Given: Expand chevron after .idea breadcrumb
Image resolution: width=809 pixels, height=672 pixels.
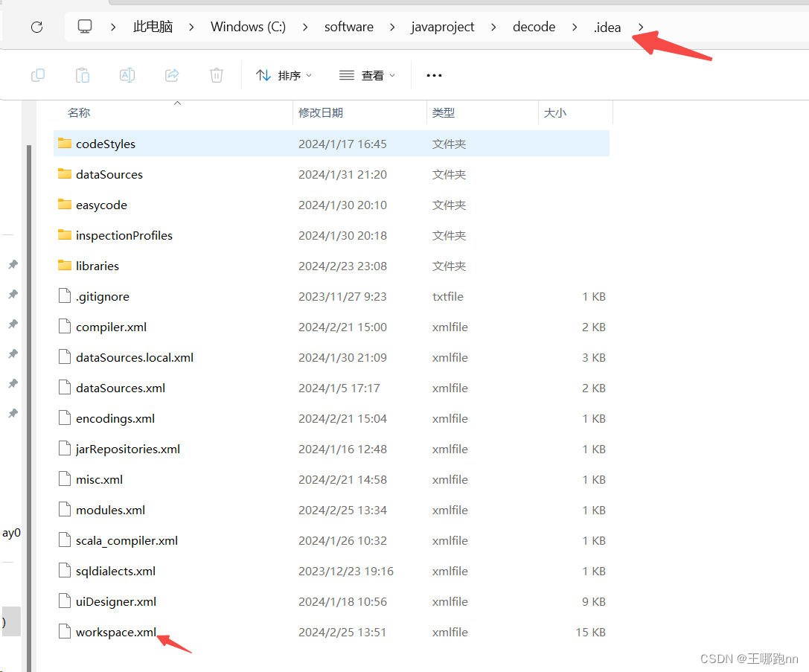Looking at the screenshot, I should (641, 27).
